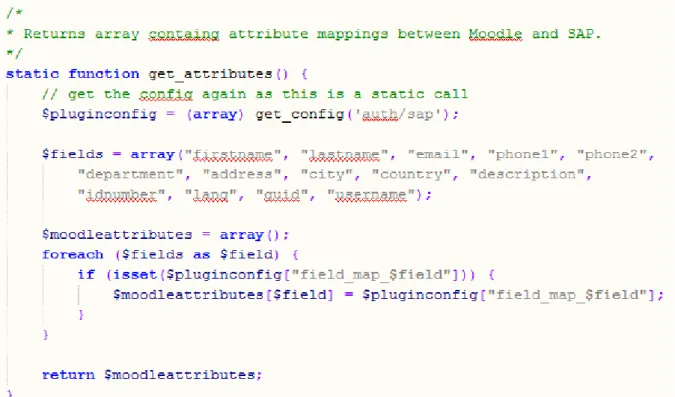675x397 pixels.
Task: Click the word SAP in the comment
Action: point(580,34)
